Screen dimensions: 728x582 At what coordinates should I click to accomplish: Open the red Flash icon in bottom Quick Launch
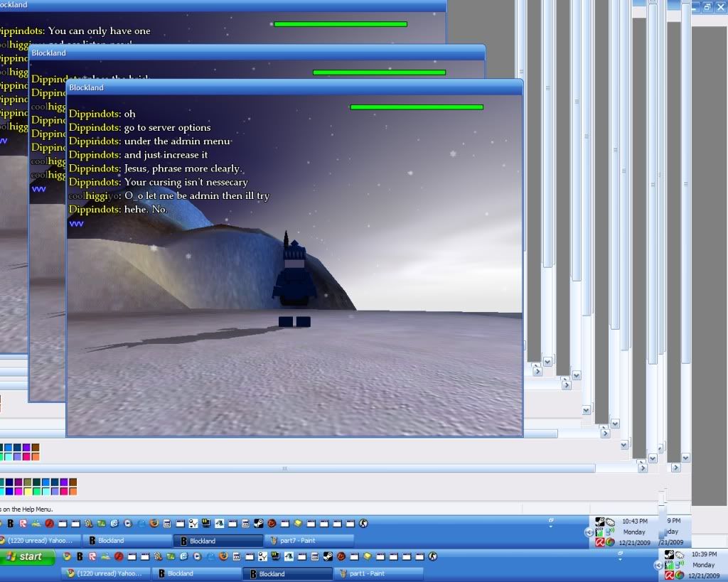[x=119, y=556]
